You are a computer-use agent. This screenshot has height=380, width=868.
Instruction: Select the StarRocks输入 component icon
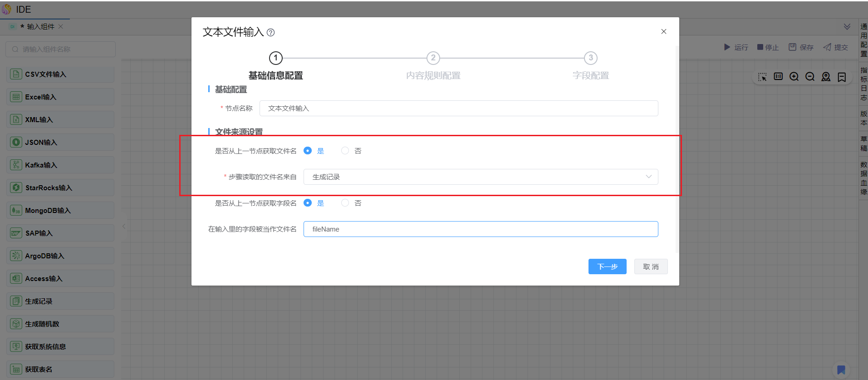click(x=16, y=188)
